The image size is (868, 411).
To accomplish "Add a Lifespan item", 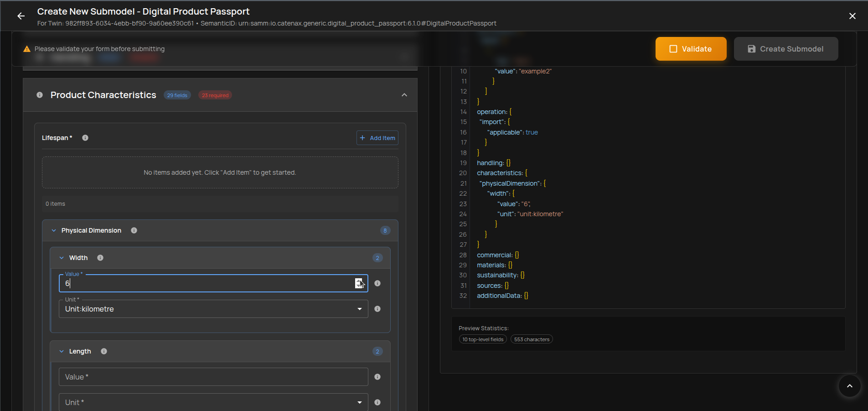I will (x=377, y=138).
